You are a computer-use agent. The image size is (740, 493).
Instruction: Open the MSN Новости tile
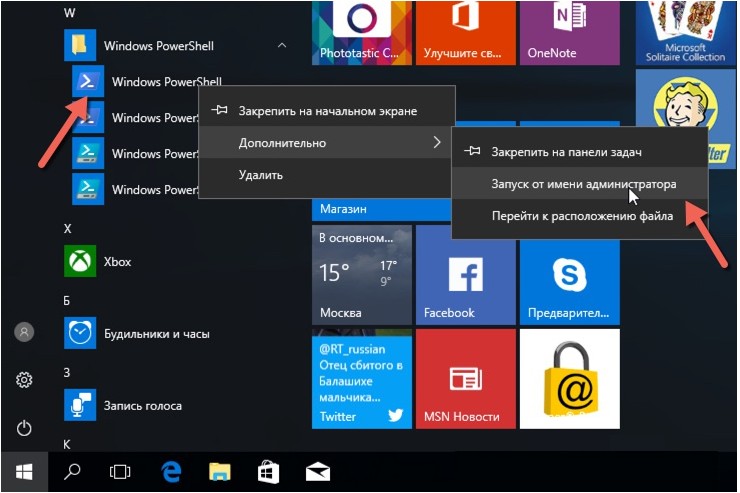click(465, 379)
